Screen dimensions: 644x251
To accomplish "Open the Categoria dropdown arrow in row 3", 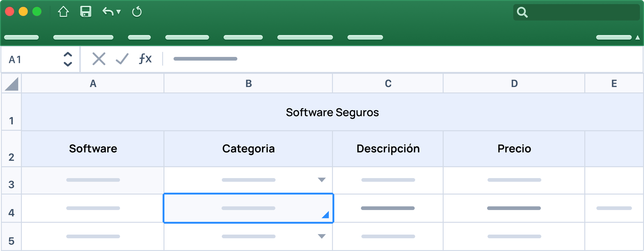I will click(x=322, y=180).
